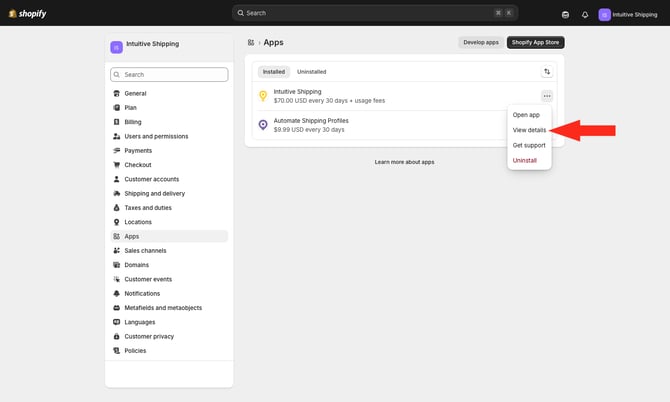Click the Domains icon
This screenshot has height=402, width=670.
pos(116,265)
